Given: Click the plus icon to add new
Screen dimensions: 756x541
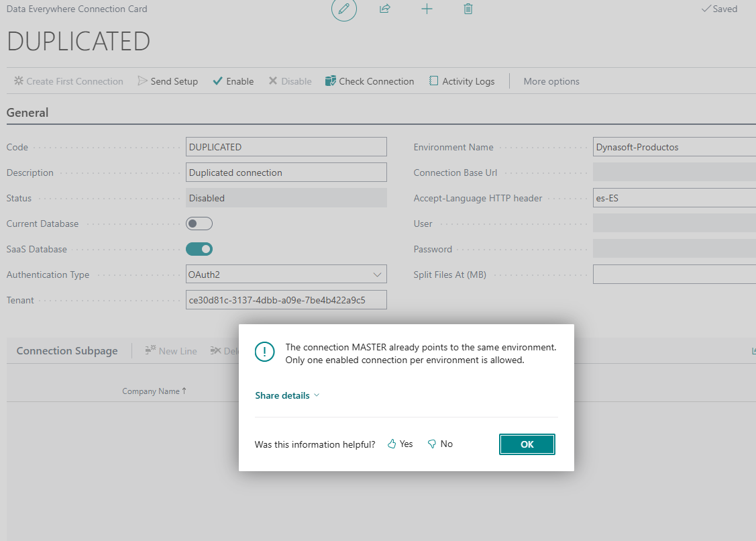Looking at the screenshot, I should [427, 9].
